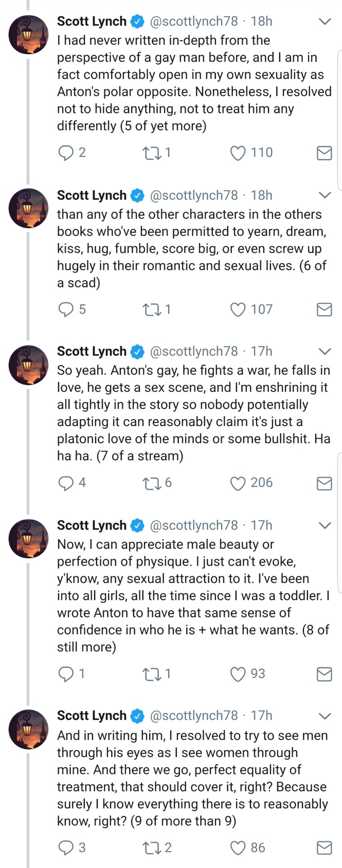
Task: Send the '8 of still more' tweet via message
Action: [x=324, y=675]
